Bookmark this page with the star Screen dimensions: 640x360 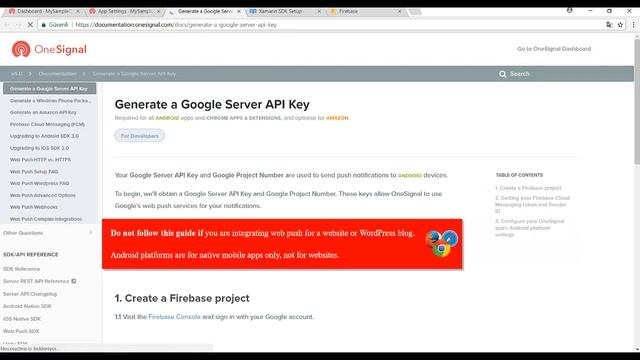click(x=620, y=25)
